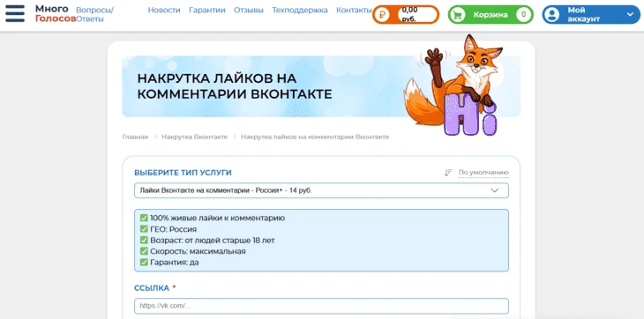Click checkmark next to Скорость: максимальная
Image resolution: width=644 pixels, height=319 pixels.
click(144, 251)
